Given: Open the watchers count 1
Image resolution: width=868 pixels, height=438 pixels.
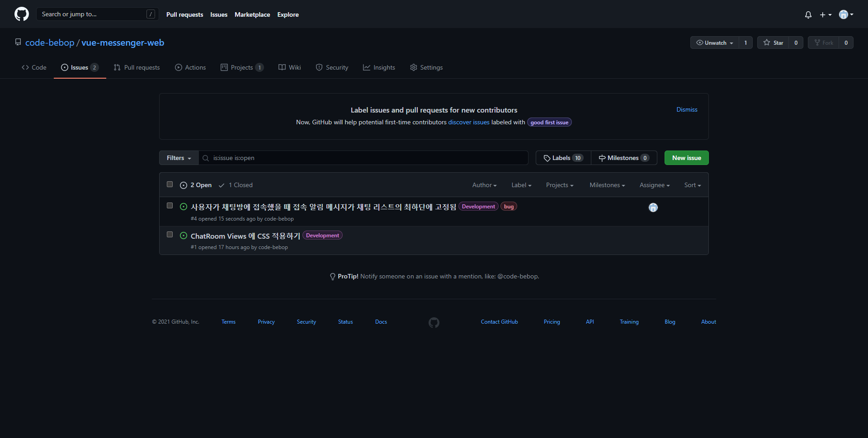Looking at the screenshot, I should click(x=745, y=42).
